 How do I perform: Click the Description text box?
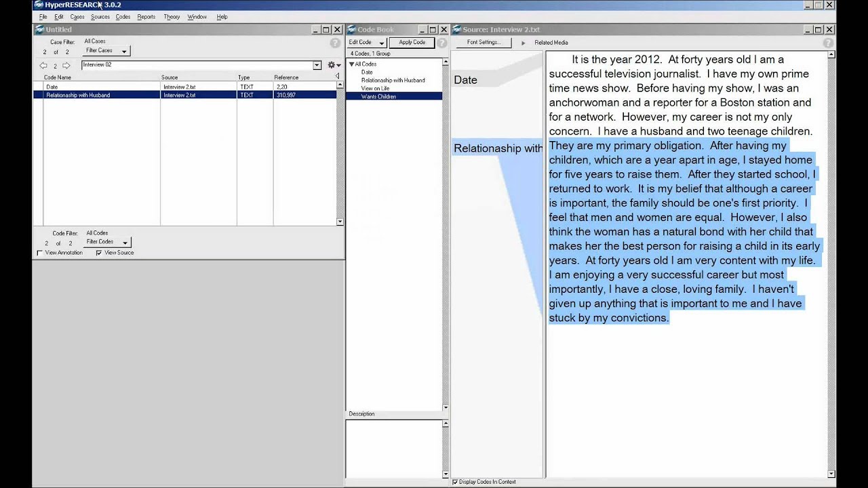[x=393, y=449]
